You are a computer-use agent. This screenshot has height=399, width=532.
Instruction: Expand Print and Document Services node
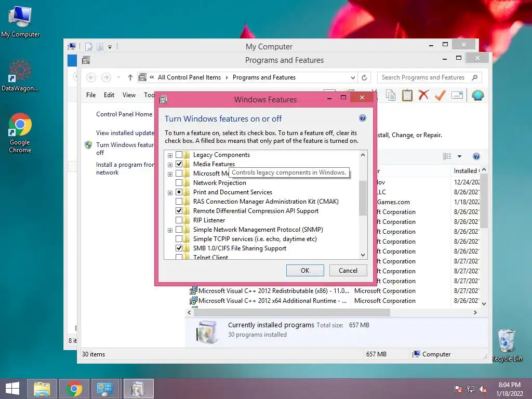pyautogui.click(x=170, y=193)
